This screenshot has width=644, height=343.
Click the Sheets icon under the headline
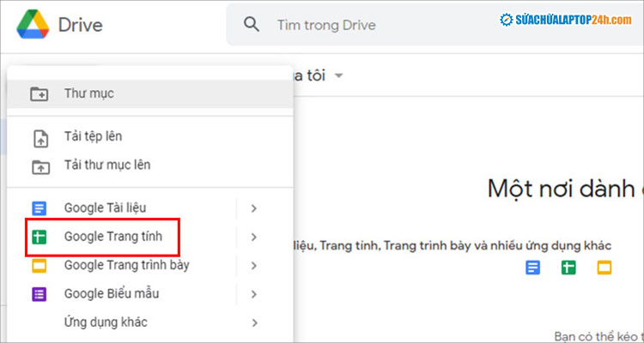pos(568,268)
